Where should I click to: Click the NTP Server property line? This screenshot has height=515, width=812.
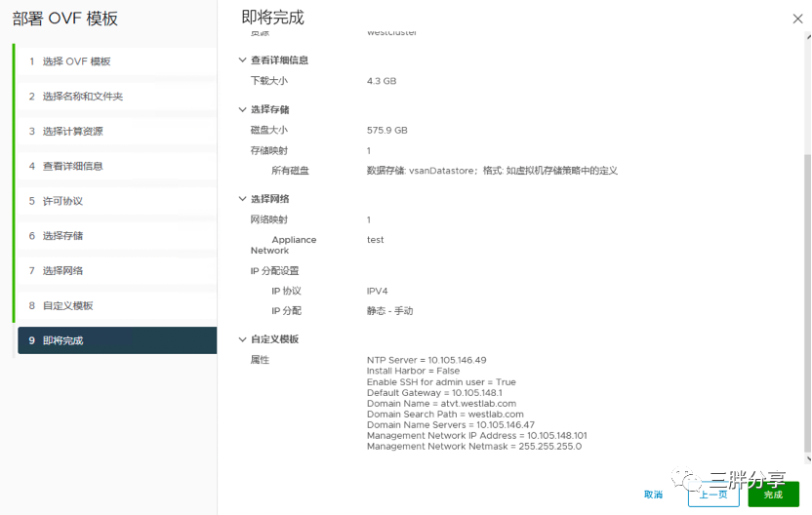(426, 360)
